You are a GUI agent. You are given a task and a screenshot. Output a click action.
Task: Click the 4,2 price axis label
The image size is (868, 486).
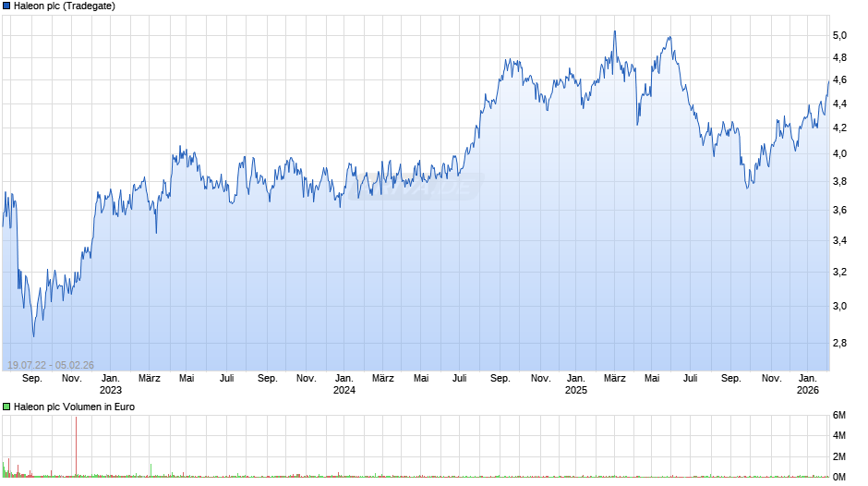pos(839,128)
